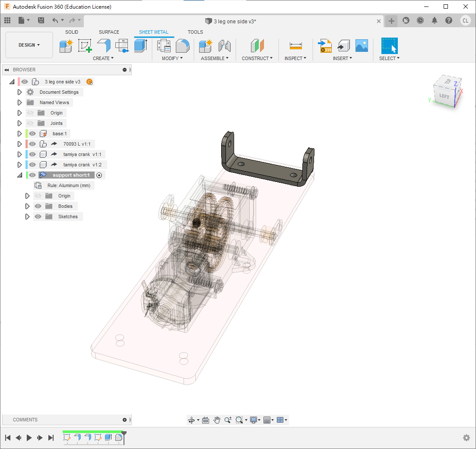Viewport: 476px width, 449px height.
Task: Toggle visibility of the Joints folder
Action: (30, 123)
